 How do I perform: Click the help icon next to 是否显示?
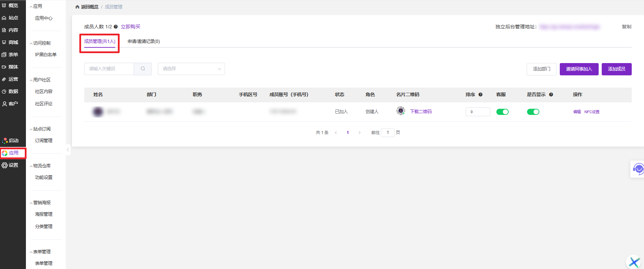pos(551,94)
